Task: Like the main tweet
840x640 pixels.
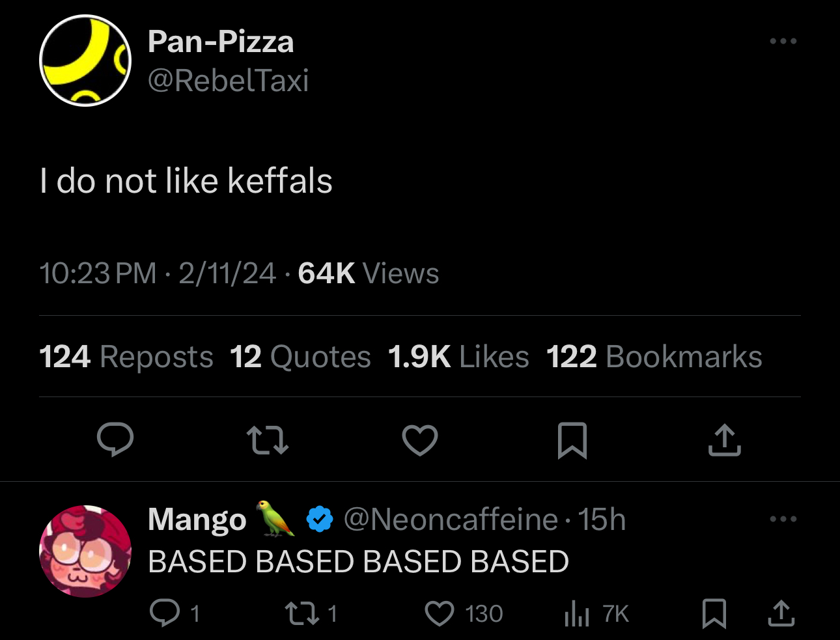Action: [420, 440]
